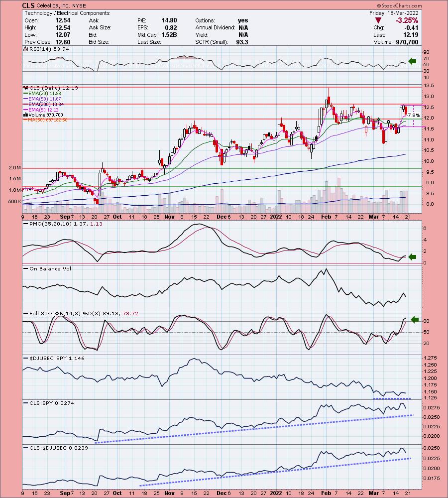Click the 2022 label on bottom date axis

tap(276, 493)
